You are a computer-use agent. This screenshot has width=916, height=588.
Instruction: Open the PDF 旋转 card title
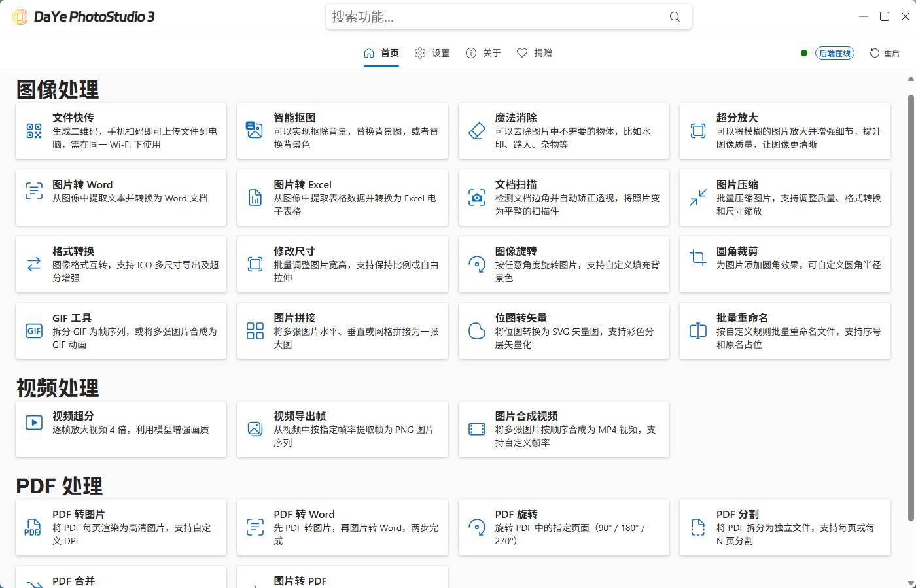click(516, 514)
